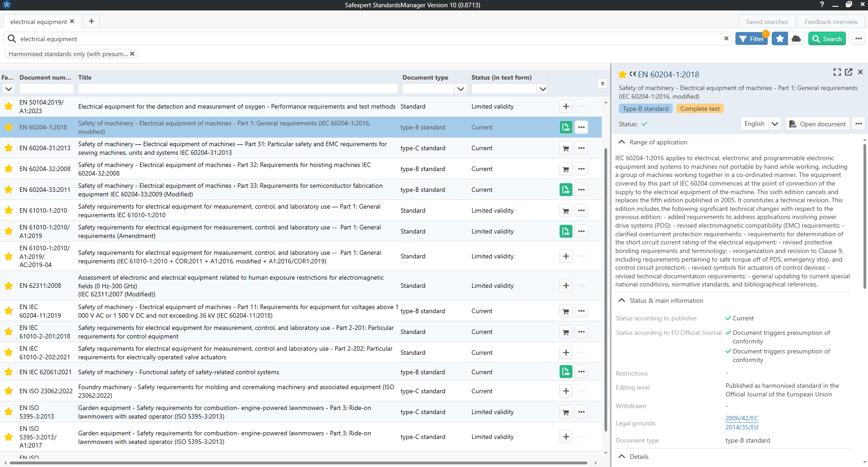868x467 pixels.
Task: Open more actions for EN 60204-1:2018 row
Action: click(581, 127)
